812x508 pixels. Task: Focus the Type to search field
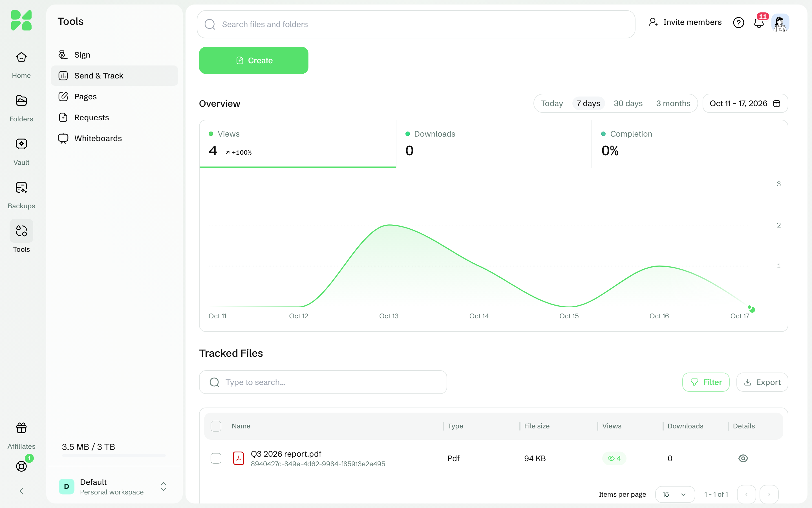coord(323,382)
